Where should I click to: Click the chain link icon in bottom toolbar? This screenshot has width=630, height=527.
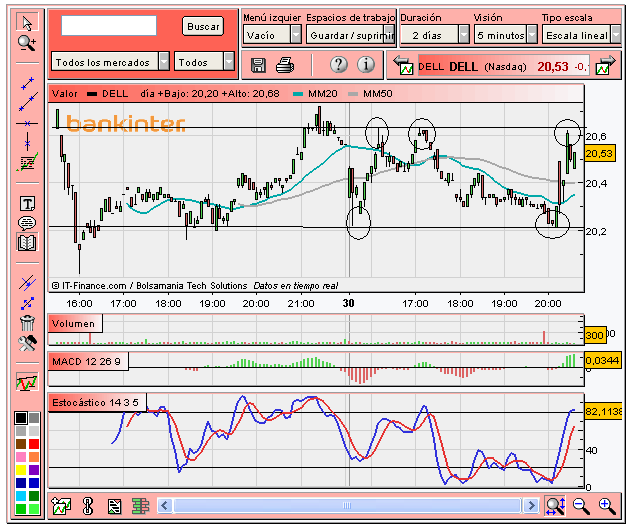88,506
